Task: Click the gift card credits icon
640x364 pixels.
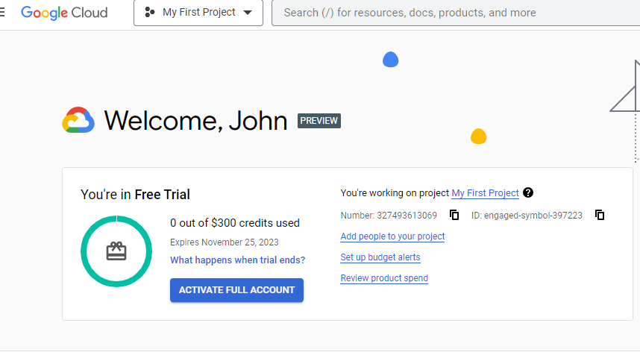Action: click(x=116, y=251)
